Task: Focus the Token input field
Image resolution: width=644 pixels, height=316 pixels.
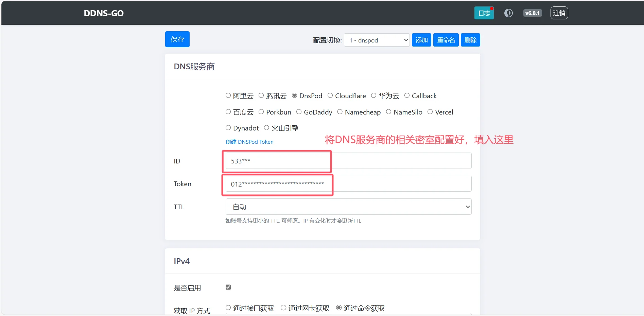Action: (x=348, y=184)
